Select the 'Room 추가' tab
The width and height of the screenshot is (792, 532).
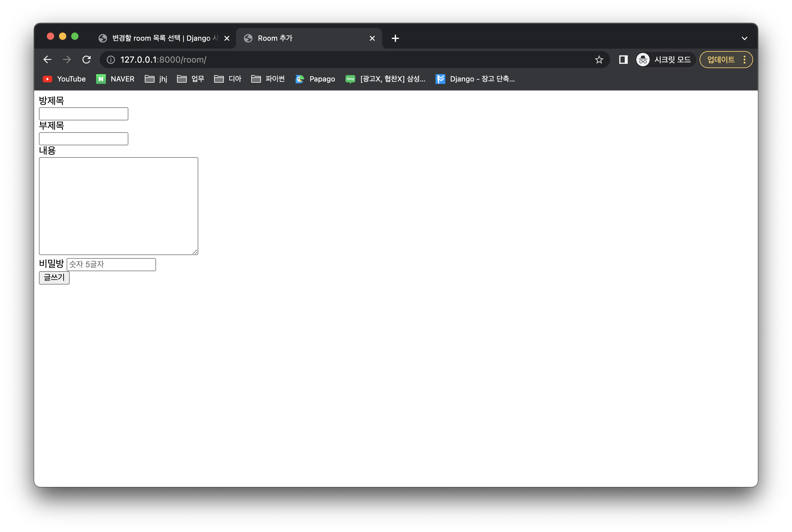point(309,38)
